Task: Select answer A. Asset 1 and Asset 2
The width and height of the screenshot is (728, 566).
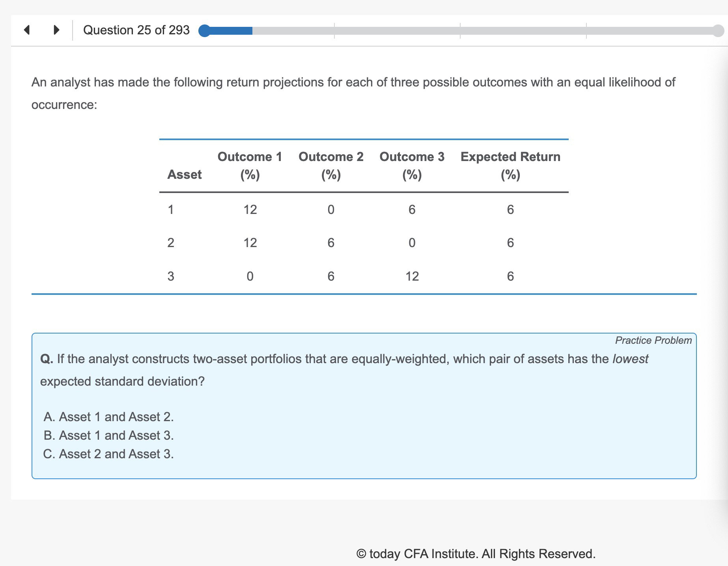Action: pos(108,417)
